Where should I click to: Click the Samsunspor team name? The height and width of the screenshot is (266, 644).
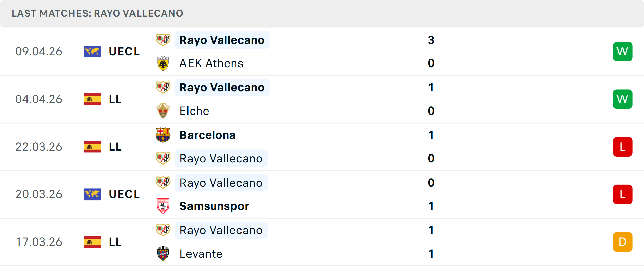[x=214, y=206]
